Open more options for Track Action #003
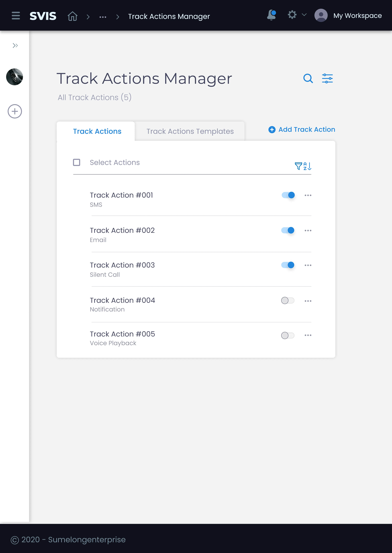Screen dimensions: 392x553 [x=308, y=265]
